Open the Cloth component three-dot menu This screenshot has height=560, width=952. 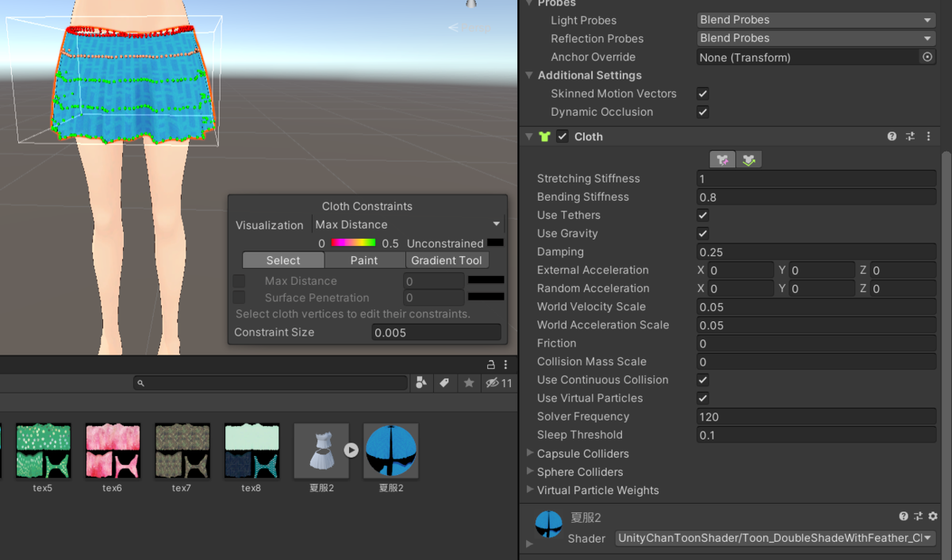tap(928, 136)
